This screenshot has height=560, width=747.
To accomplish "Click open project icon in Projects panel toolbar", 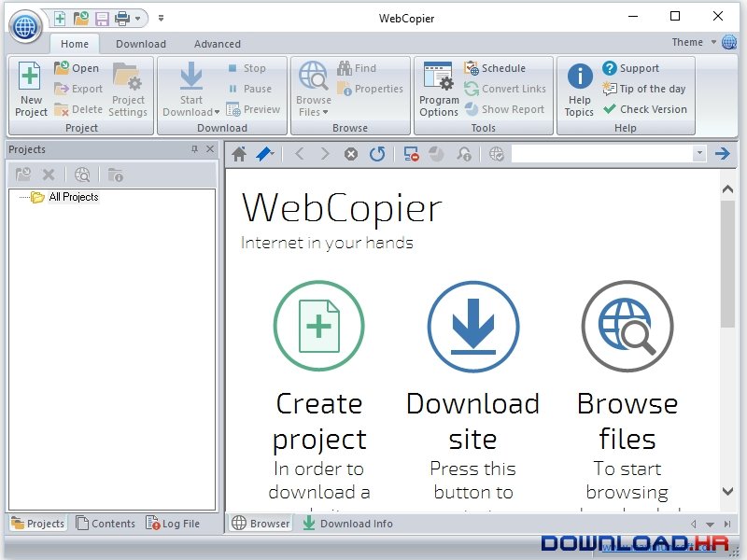I will coord(22,175).
